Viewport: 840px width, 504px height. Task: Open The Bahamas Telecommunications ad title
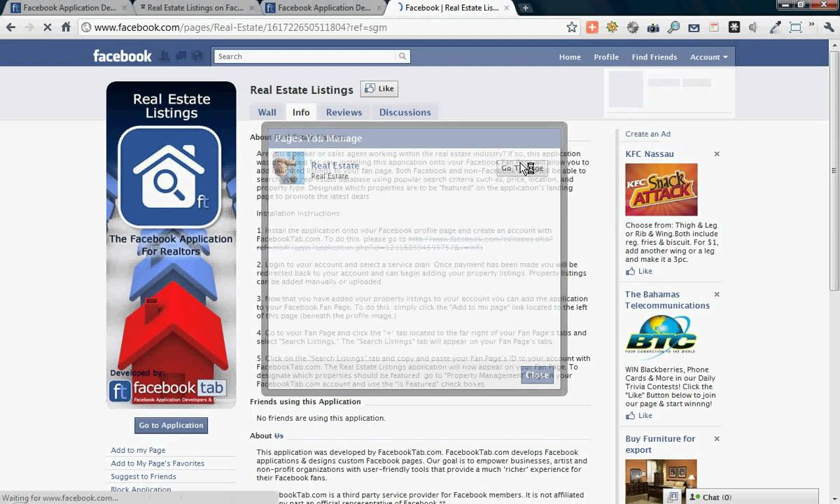point(667,300)
